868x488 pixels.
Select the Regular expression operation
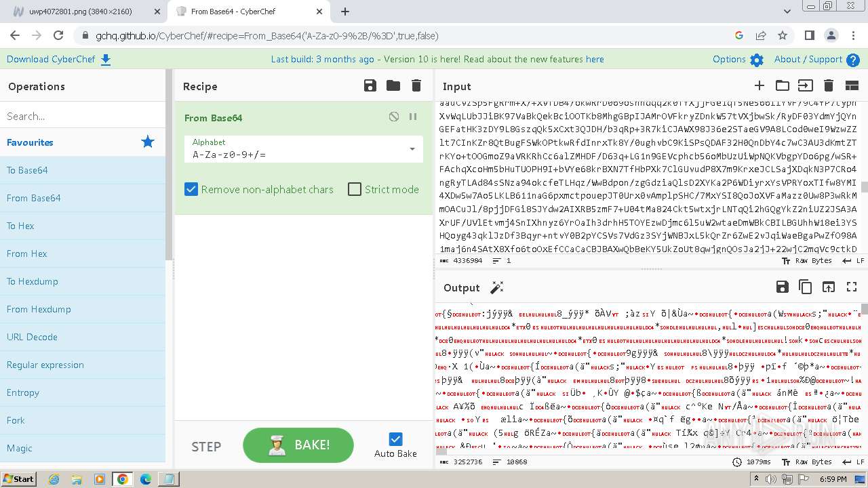pyautogui.click(x=83, y=365)
